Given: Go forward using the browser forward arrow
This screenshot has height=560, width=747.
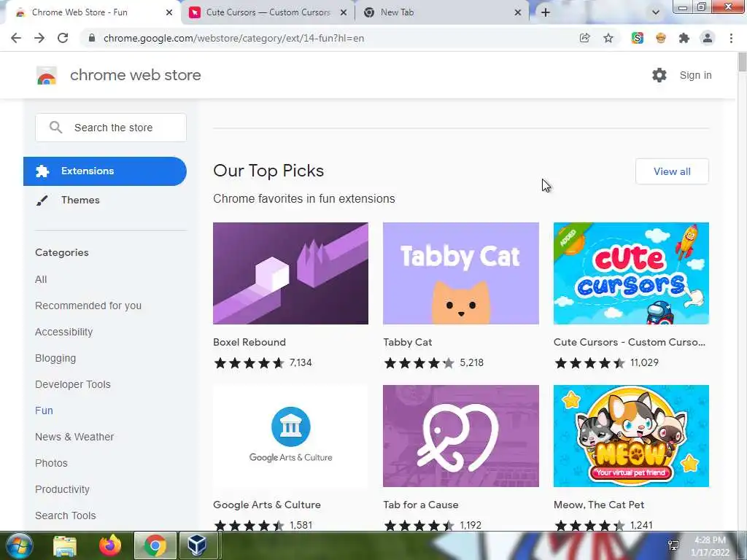Looking at the screenshot, I should (39, 38).
